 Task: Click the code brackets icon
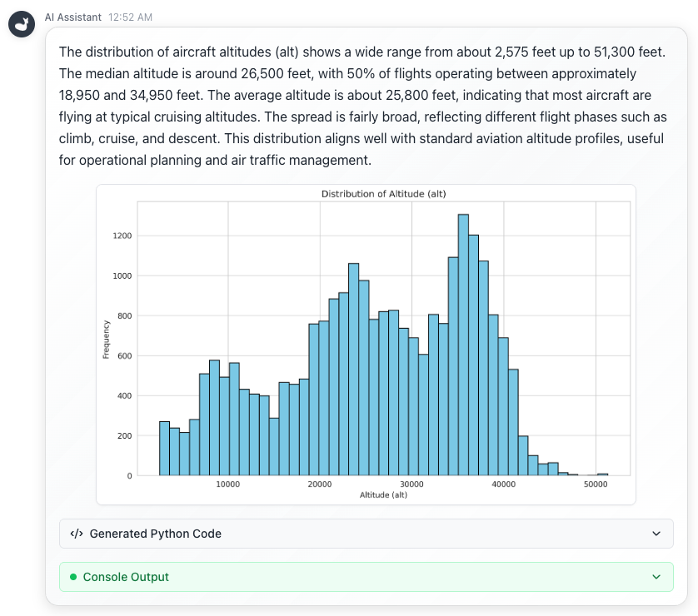[x=76, y=534]
